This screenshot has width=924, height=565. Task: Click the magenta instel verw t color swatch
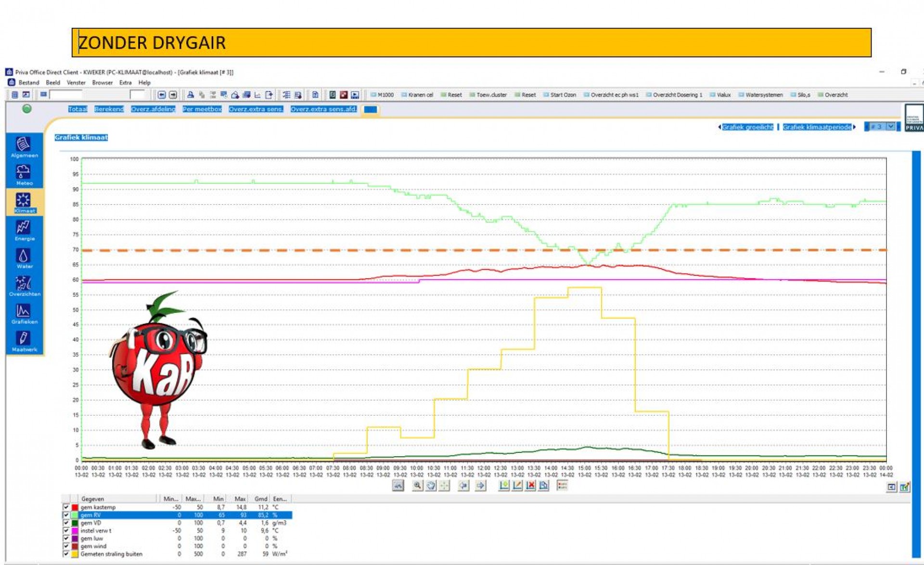coord(75,530)
